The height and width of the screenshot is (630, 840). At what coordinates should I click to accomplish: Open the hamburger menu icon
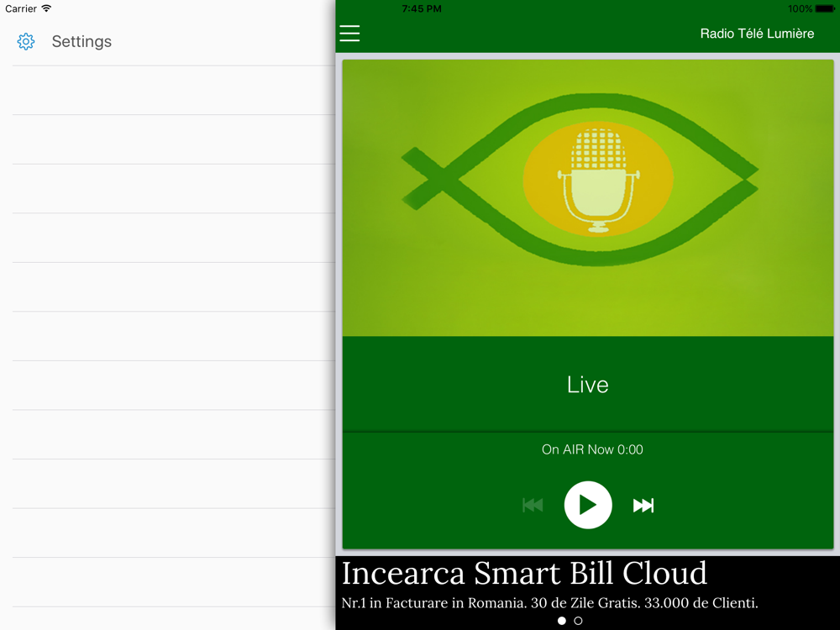click(349, 34)
